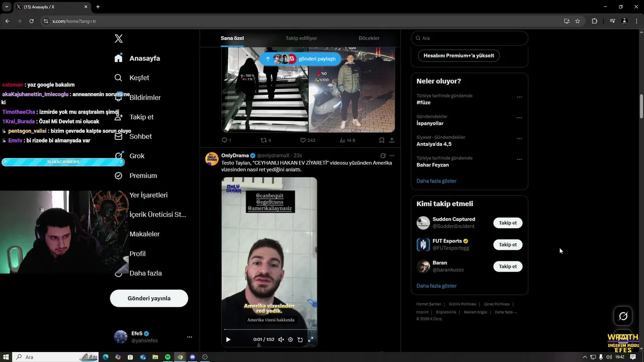Open new browser tab with plus

tap(98, 7)
